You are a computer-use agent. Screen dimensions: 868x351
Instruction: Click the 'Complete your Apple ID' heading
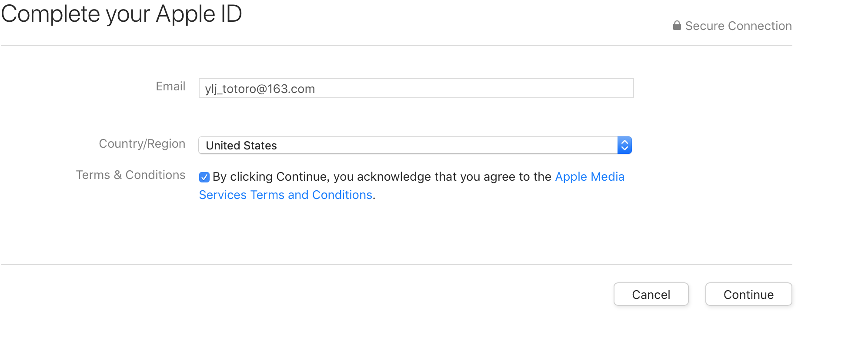click(122, 14)
